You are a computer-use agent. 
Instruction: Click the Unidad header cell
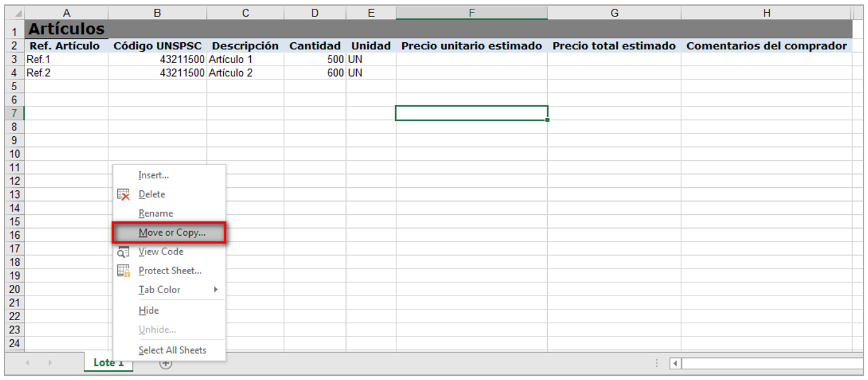click(x=371, y=46)
